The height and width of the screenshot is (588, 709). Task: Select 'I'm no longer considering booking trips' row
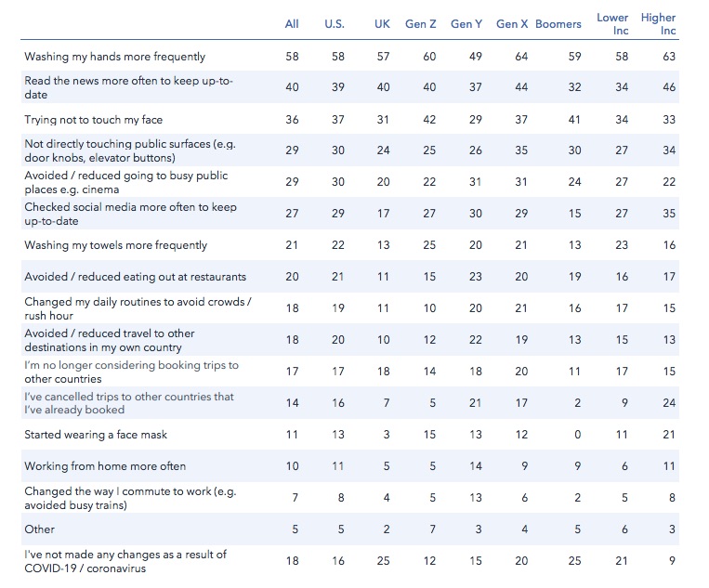click(x=350, y=371)
